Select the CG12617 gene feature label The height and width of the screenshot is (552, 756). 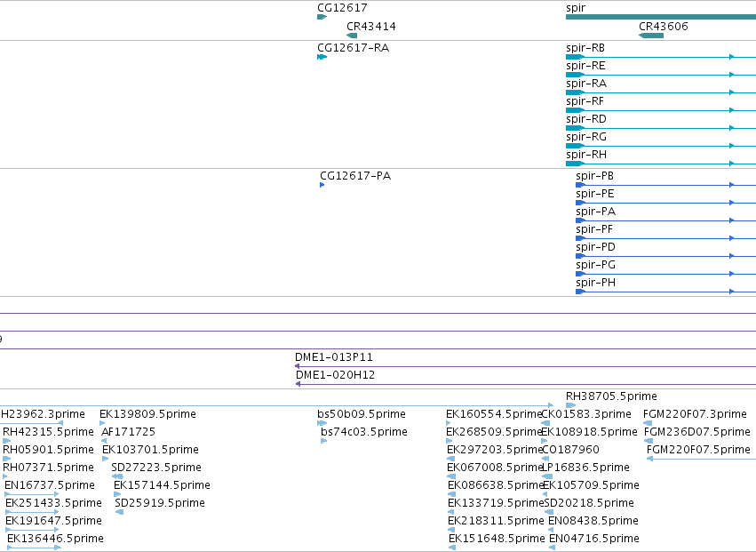click(342, 8)
